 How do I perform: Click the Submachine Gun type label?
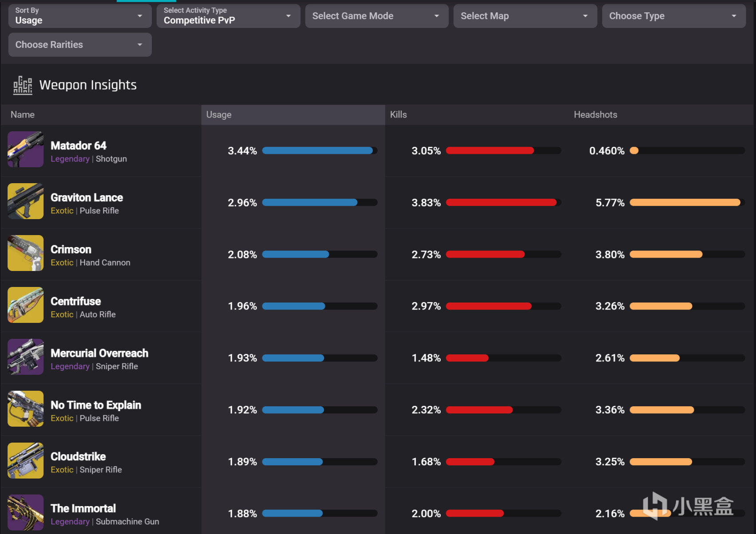[x=127, y=522]
